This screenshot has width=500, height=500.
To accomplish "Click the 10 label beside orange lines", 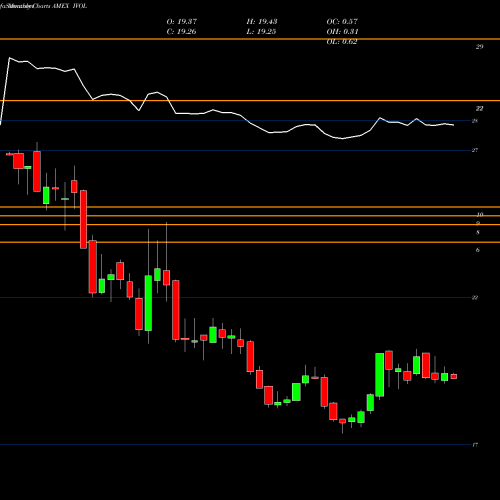I will 480,215.
